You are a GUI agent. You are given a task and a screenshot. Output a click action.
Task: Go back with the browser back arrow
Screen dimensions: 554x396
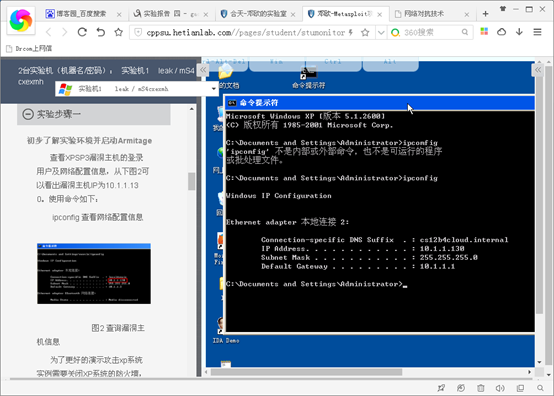pyautogui.click(x=49, y=32)
